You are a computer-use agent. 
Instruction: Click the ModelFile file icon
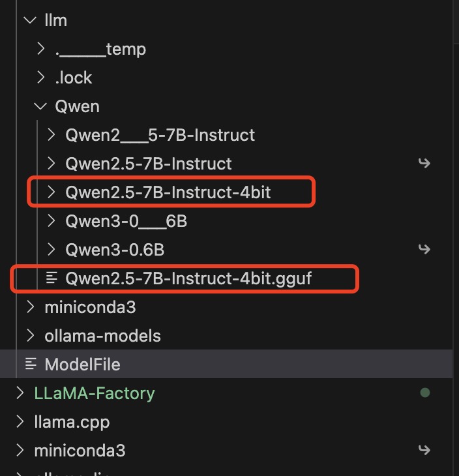(x=30, y=364)
